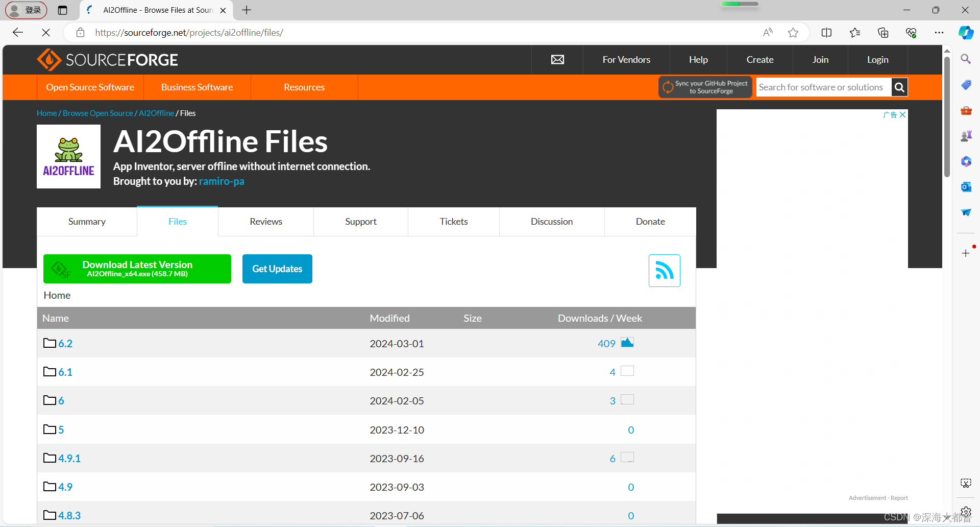Screen dimensions: 980x527
Task: Open Settings and more ellipsis menu
Action: [x=939, y=33]
